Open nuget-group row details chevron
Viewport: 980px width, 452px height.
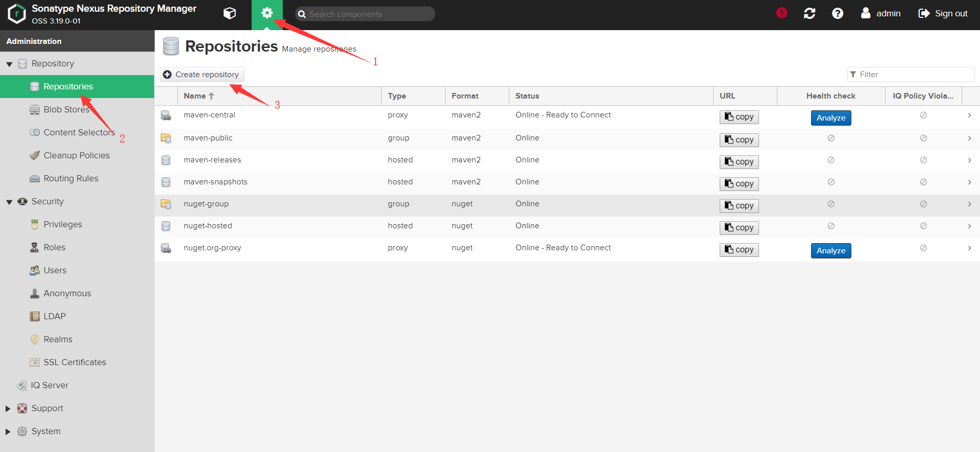click(969, 204)
